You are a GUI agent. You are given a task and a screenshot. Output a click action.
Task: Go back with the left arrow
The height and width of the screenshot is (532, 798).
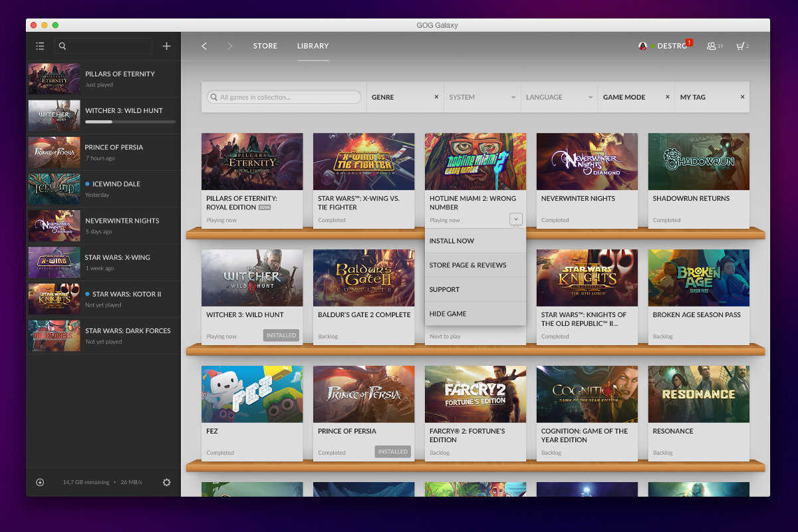click(204, 47)
